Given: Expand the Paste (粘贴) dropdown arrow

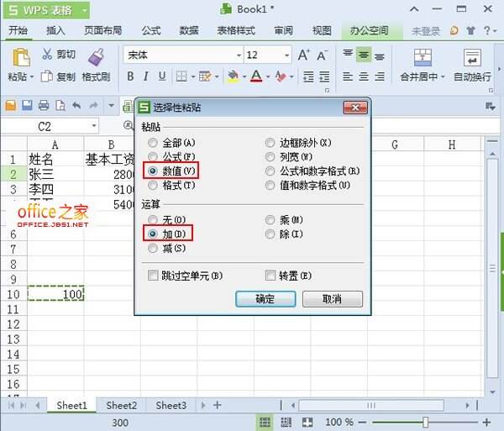Looking at the screenshot, I should click(32, 77).
